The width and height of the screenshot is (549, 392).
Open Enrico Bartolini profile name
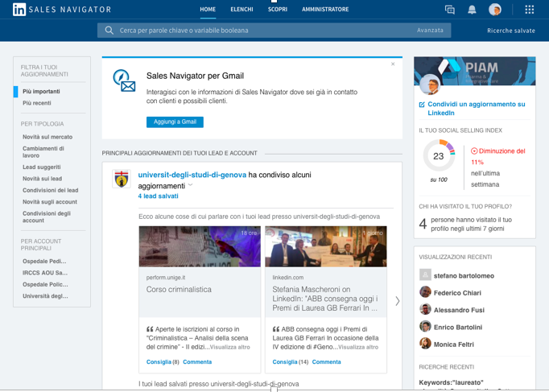coord(458,328)
